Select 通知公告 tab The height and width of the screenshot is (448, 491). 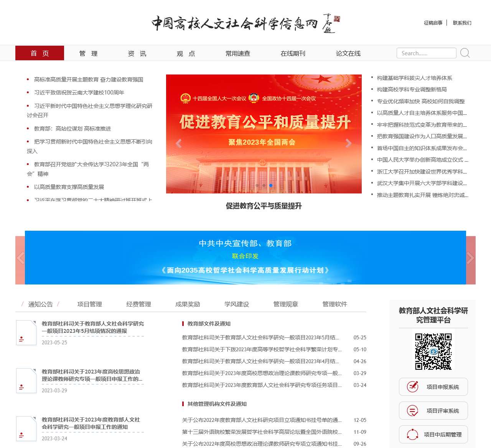(40, 304)
